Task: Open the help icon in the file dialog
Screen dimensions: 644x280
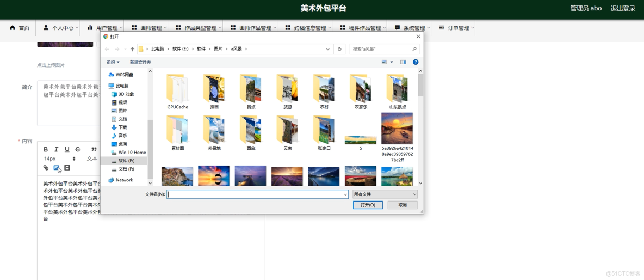Action: click(415, 62)
